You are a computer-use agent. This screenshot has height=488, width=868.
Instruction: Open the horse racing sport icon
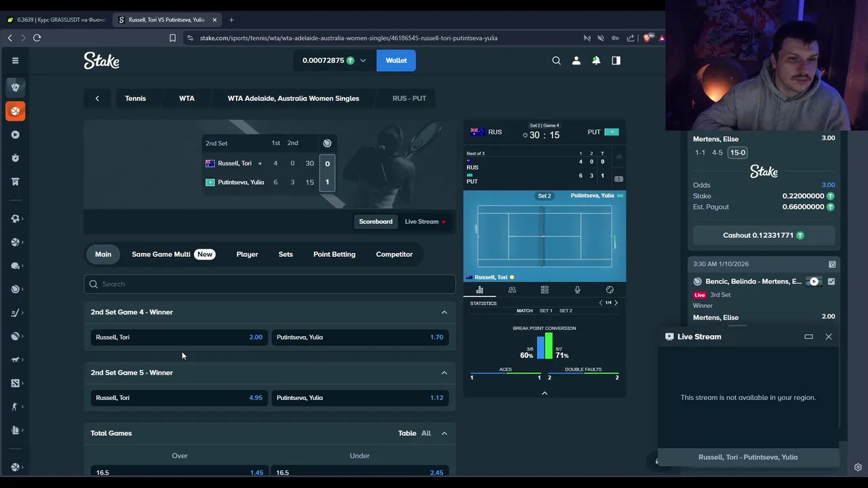[15, 360]
